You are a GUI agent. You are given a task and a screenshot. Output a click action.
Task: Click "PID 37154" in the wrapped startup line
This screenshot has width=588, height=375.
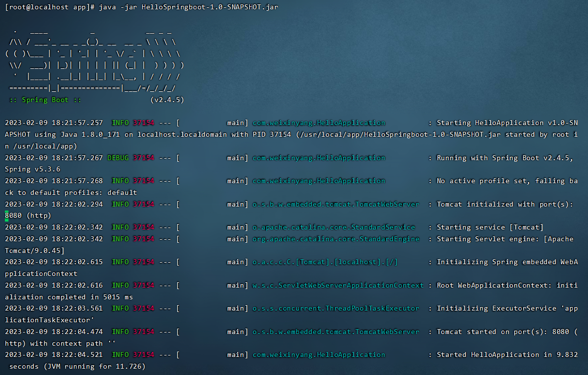point(272,134)
